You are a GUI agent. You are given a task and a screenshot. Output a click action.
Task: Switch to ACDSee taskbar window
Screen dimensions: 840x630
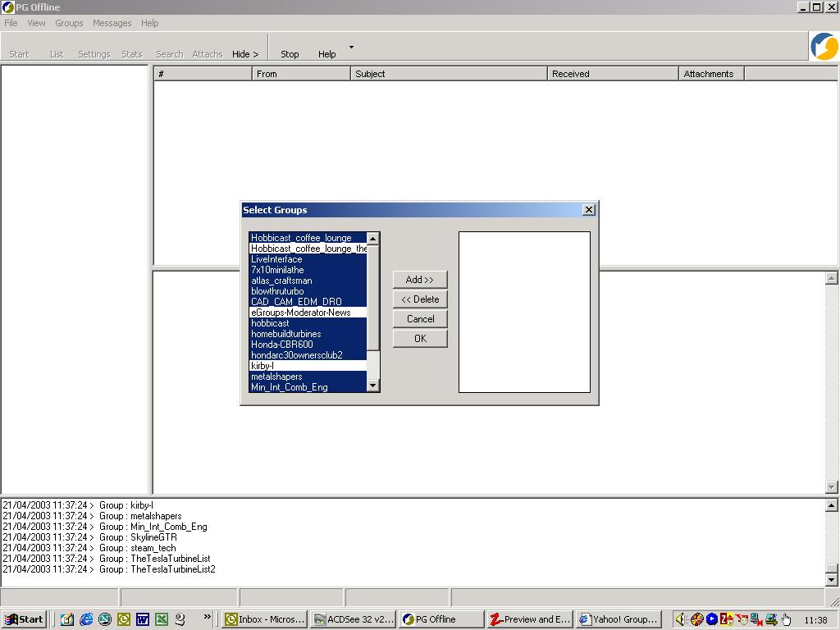coord(354,619)
